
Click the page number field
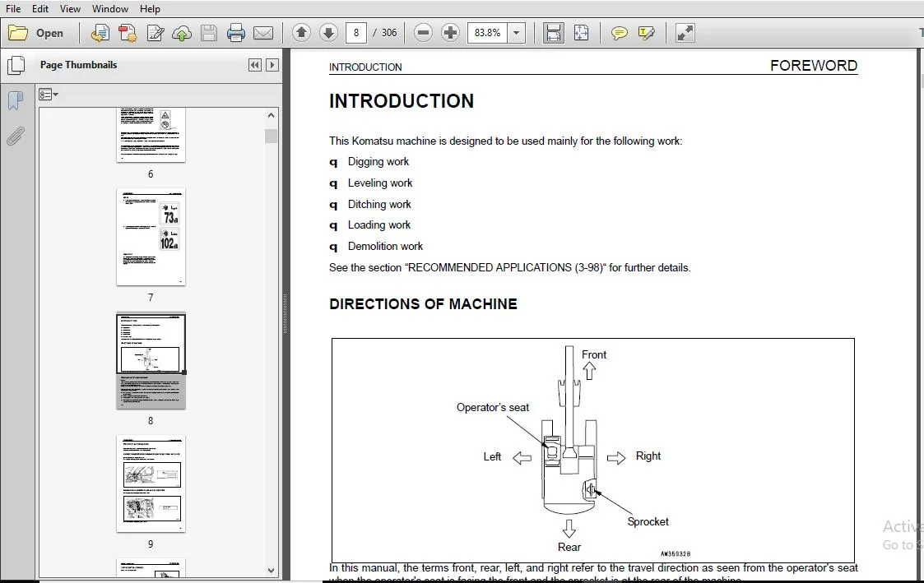click(356, 32)
